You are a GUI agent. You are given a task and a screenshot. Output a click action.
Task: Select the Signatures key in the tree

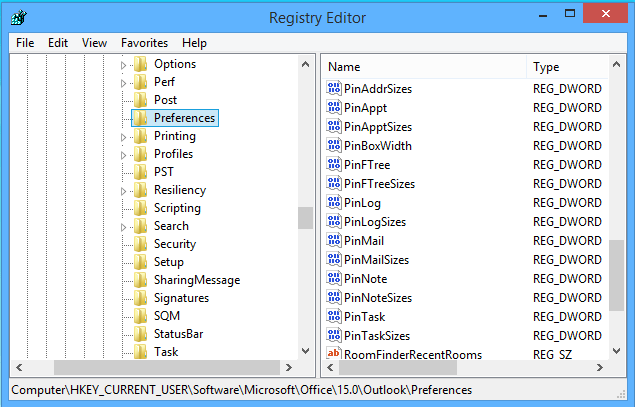coord(181,298)
